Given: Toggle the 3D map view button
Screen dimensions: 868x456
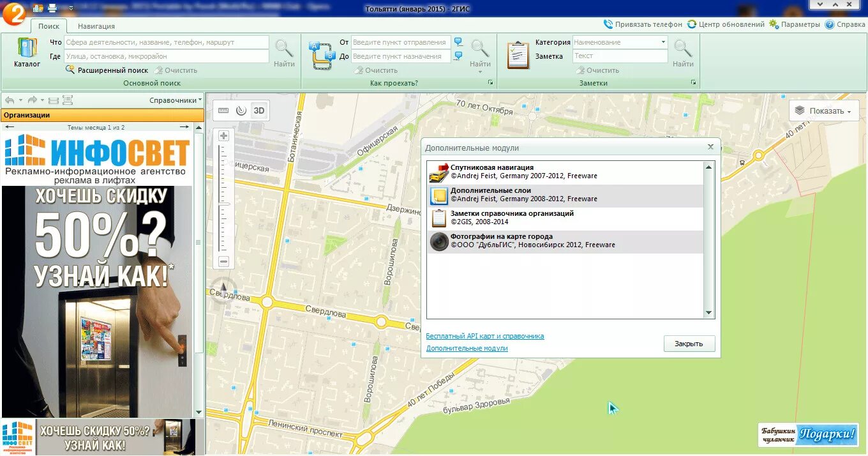Looking at the screenshot, I should pyautogui.click(x=259, y=110).
